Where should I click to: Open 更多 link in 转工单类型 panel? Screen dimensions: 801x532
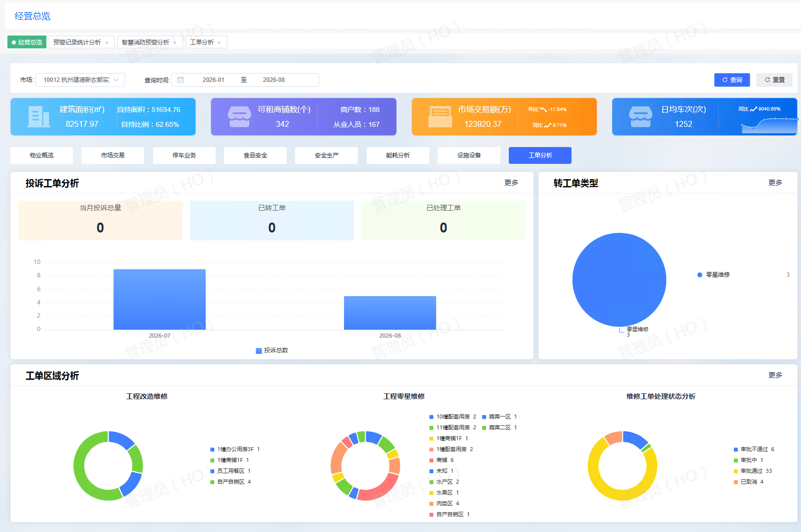tap(775, 183)
